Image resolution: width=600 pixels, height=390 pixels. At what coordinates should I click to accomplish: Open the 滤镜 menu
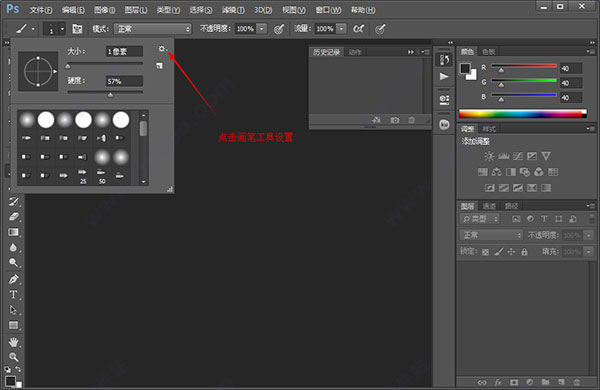pyautogui.click(x=233, y=10)
